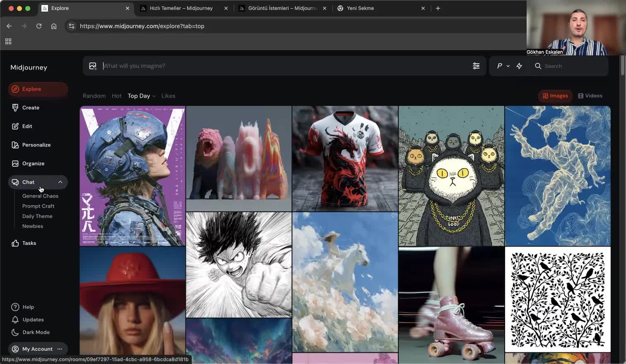Reload the current page
This screenshot has height=364, width=626.
pyautogui.click(x=39, y=26)
